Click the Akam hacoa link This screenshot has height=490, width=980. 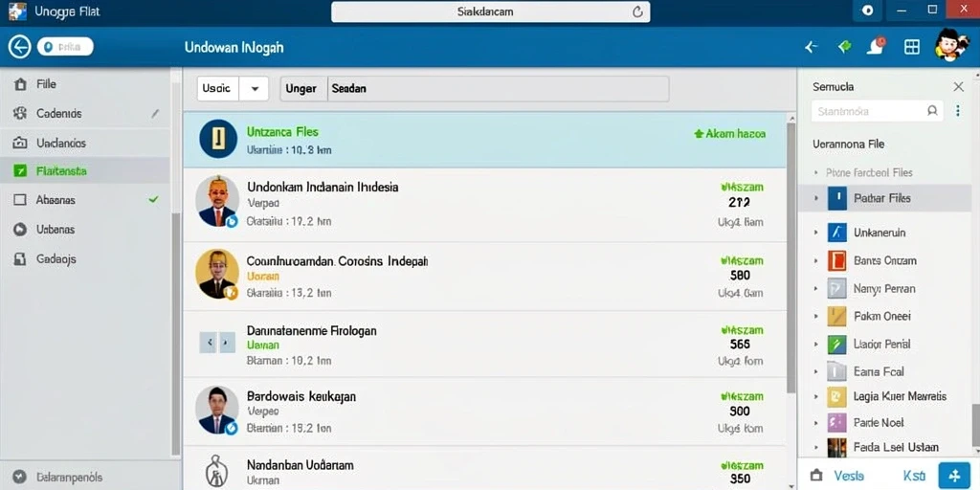click(x=730, y=134)
